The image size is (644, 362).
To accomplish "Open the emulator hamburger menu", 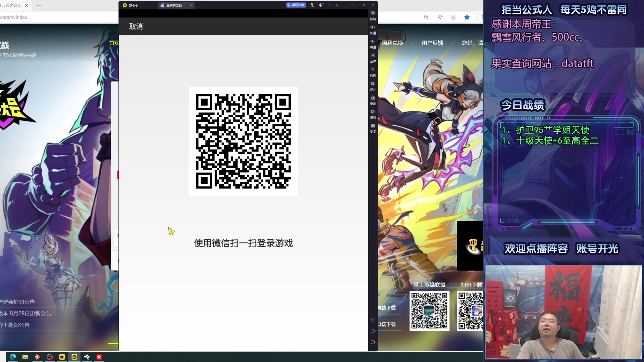I will pyautogui.click(x=329, y=5).
